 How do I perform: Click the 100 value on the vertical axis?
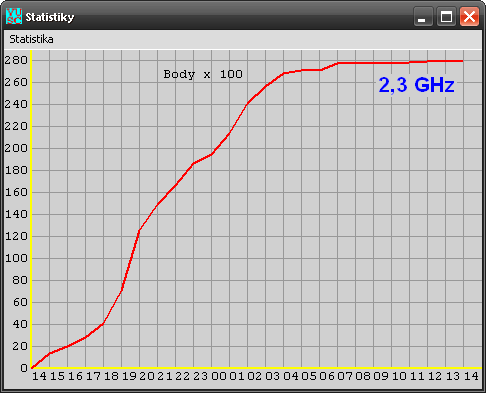click(16, 258)
